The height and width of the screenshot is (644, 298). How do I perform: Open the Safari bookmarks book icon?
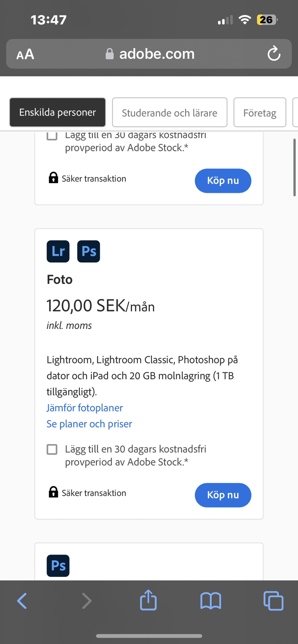coord(211,601)
